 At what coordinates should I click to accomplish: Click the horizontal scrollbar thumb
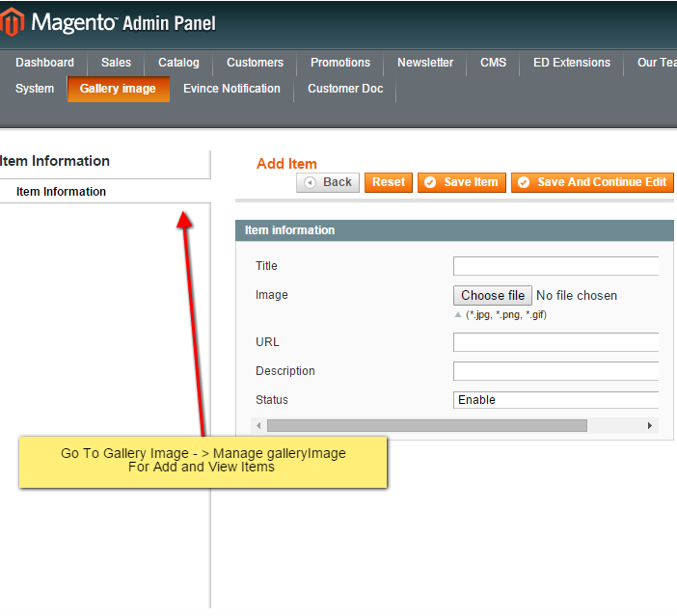(427, 426)
